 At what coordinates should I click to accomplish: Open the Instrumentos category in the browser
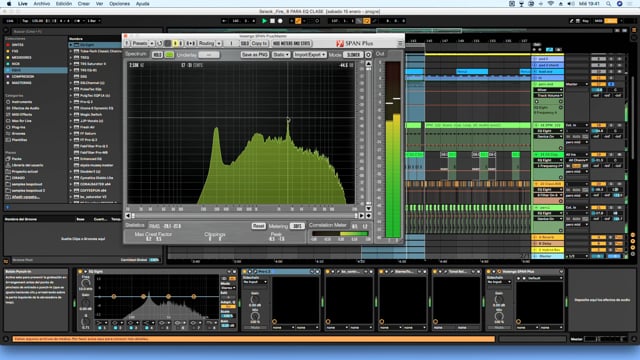(x=22, y=102)
